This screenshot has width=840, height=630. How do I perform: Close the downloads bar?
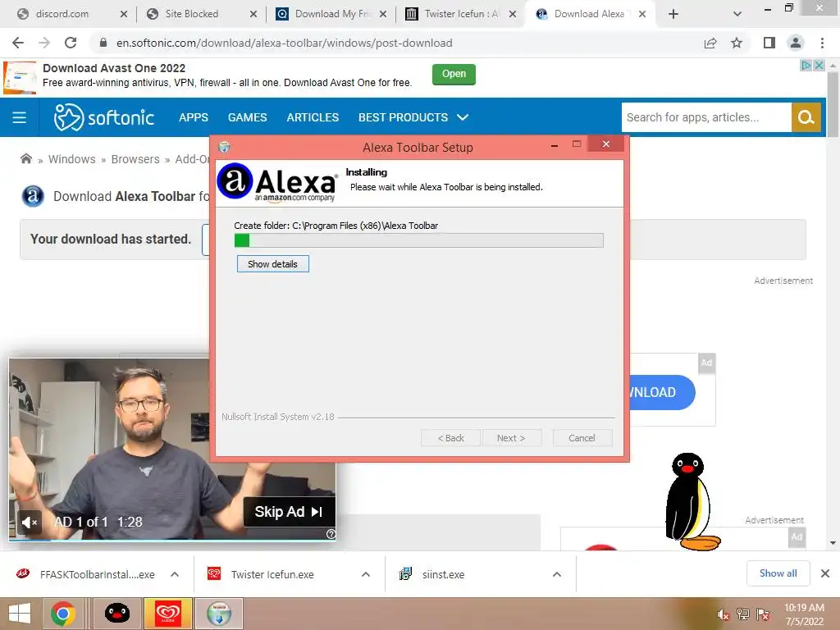click(825, 573)
